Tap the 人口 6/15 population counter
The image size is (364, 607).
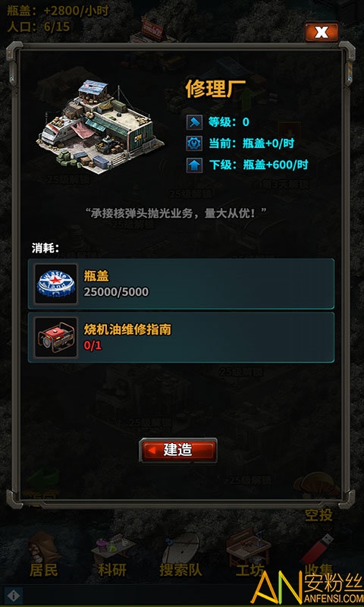tap(38, 27)
